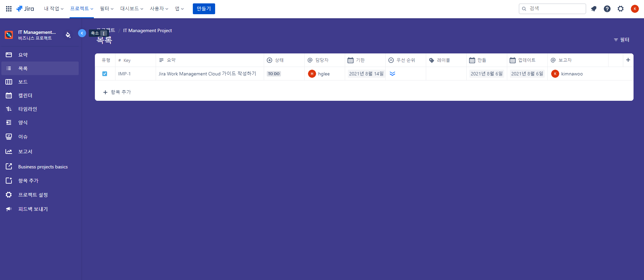Click the IT Management project avatar icon

coord(9,35)
